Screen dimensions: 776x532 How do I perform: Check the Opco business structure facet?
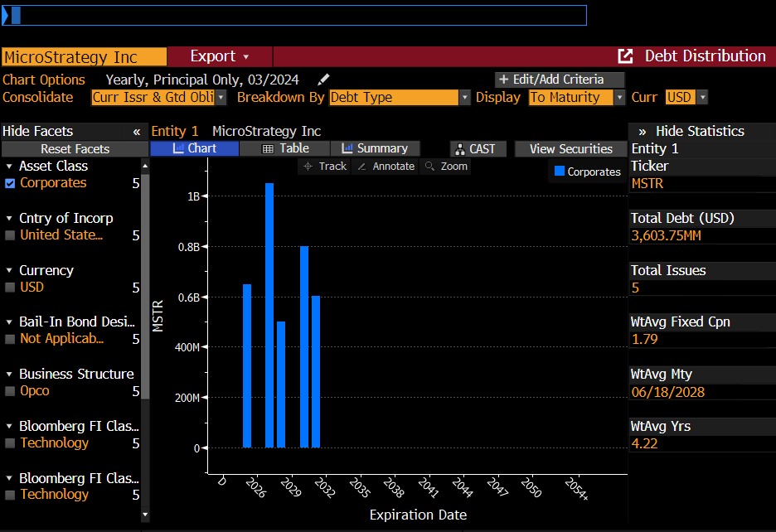(x=10, y=391)
